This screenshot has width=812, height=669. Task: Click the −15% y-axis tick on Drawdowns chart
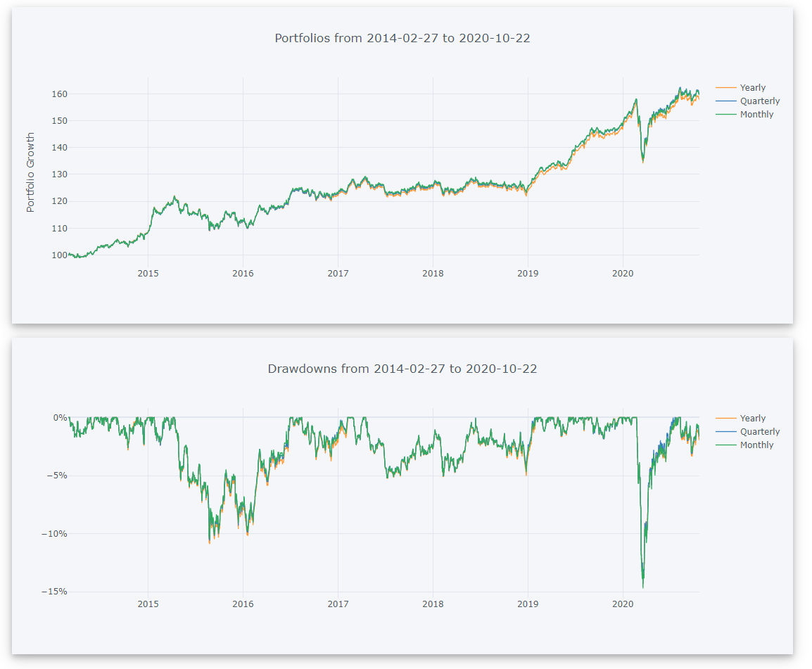(53, 592)
